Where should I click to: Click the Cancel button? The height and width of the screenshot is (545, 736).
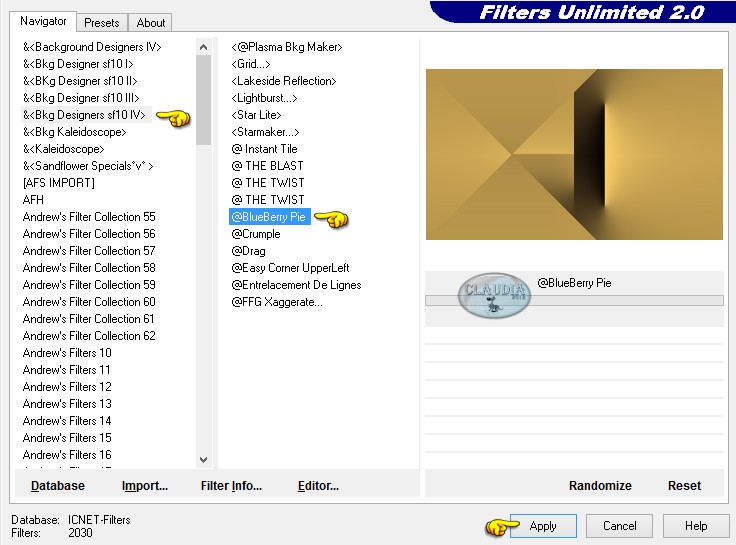tap(619, 526)
